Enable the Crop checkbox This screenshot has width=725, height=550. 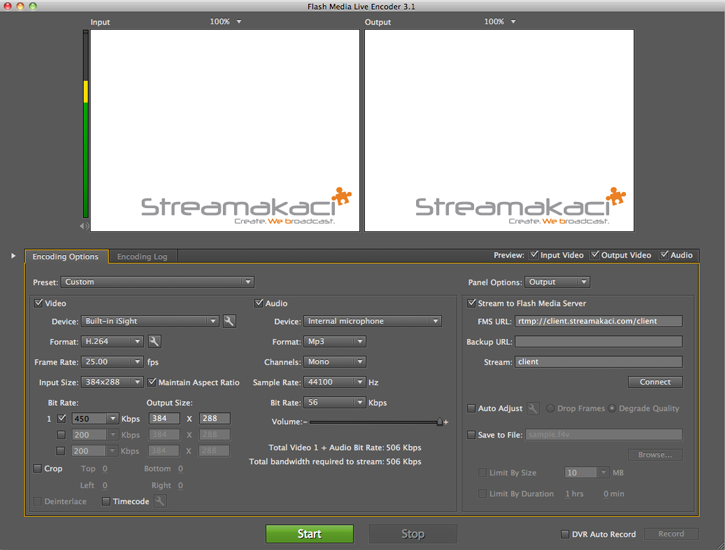click(37, 469)
